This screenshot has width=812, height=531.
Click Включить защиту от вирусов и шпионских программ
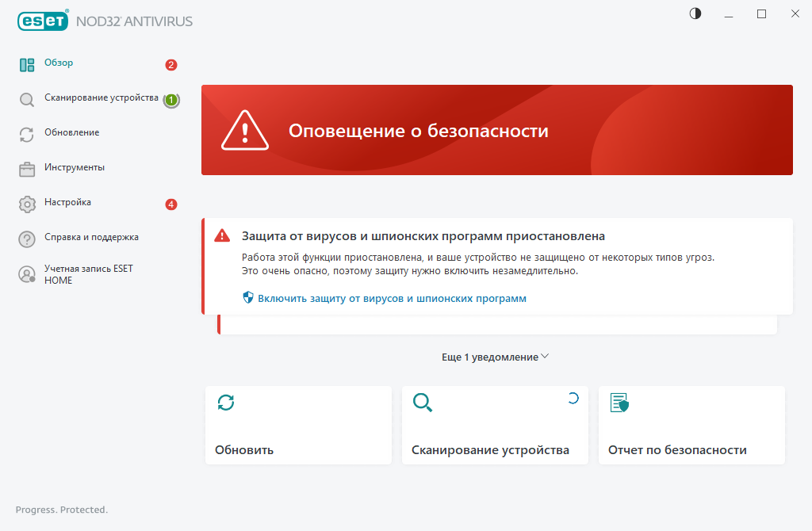click(x=392, y=298)
